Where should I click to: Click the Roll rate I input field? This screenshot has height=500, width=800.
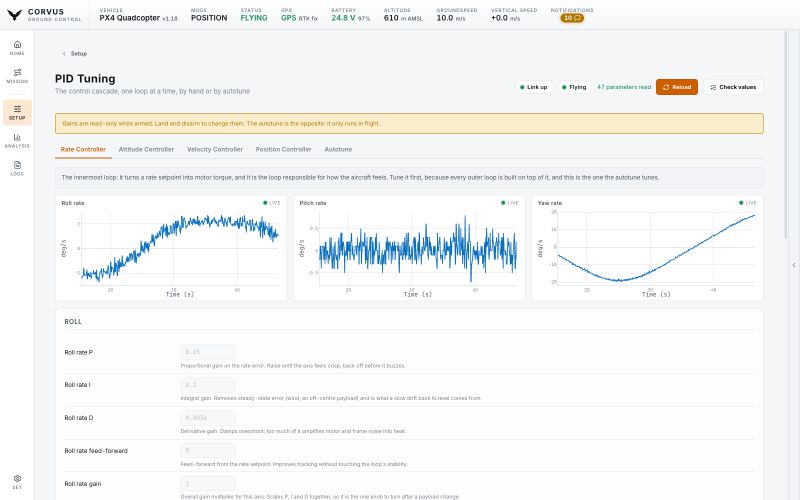coord(208,385)
